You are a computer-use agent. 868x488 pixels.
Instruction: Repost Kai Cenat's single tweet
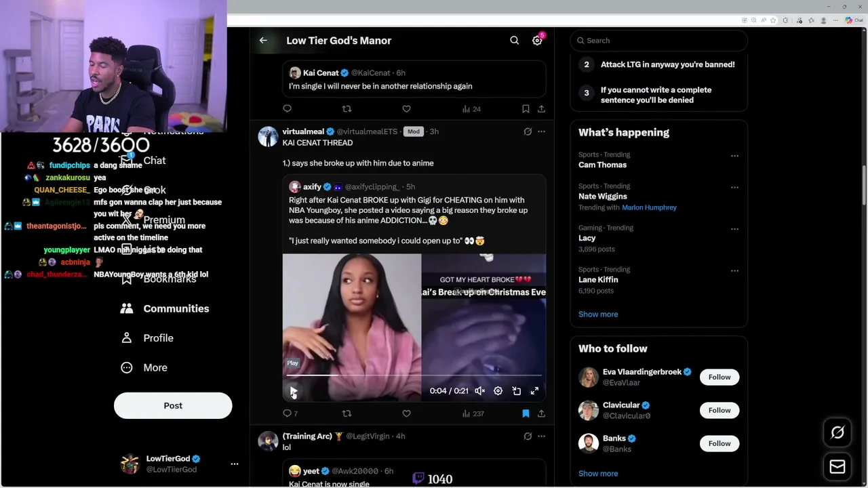coord(347,108)
